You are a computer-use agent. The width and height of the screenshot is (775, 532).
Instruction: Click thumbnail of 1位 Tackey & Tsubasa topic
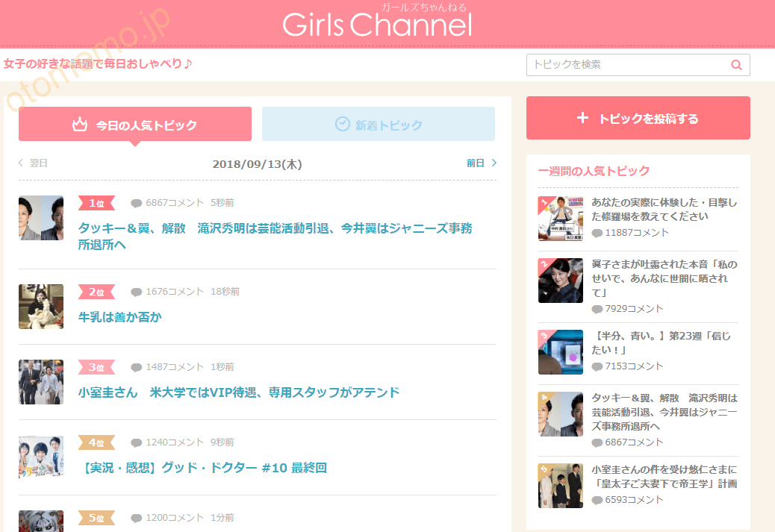[41, 218]
